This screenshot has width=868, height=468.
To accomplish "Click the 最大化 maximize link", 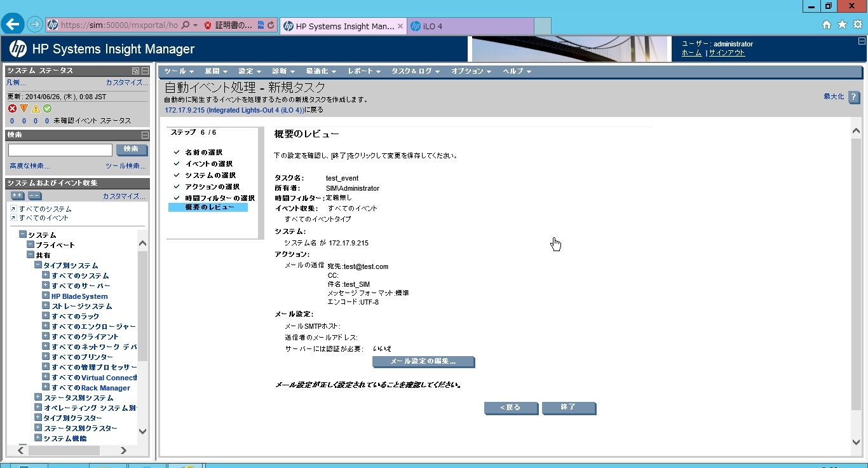I will coord(834,97).
